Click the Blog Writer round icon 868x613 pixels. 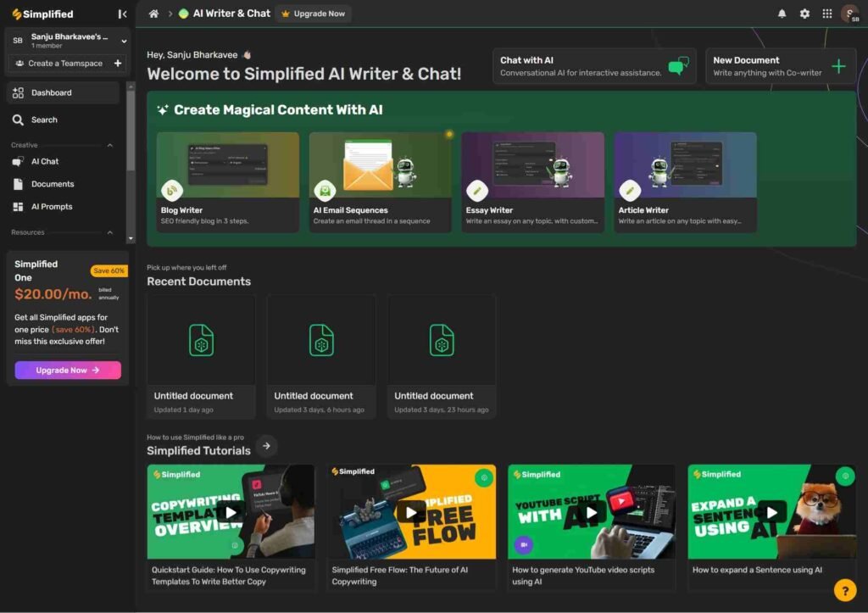click(x=172, y=191)
